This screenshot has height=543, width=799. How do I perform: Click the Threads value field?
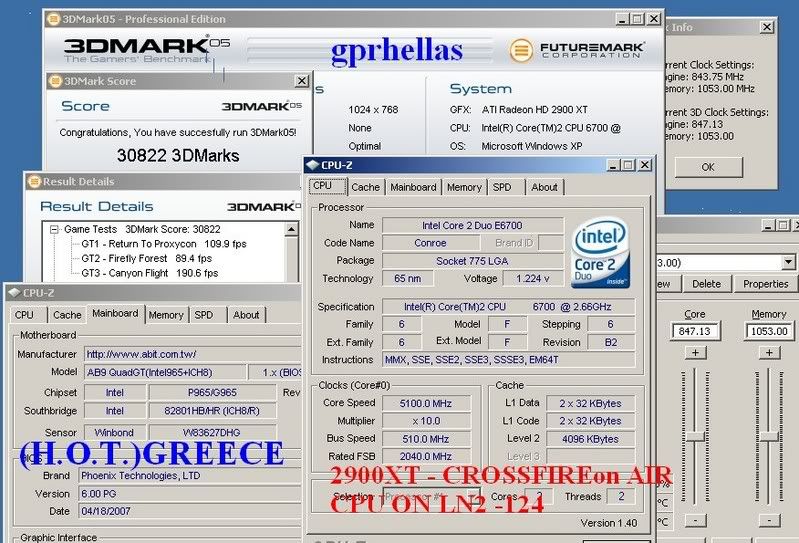pyautogui.click(x=621, y=497)
